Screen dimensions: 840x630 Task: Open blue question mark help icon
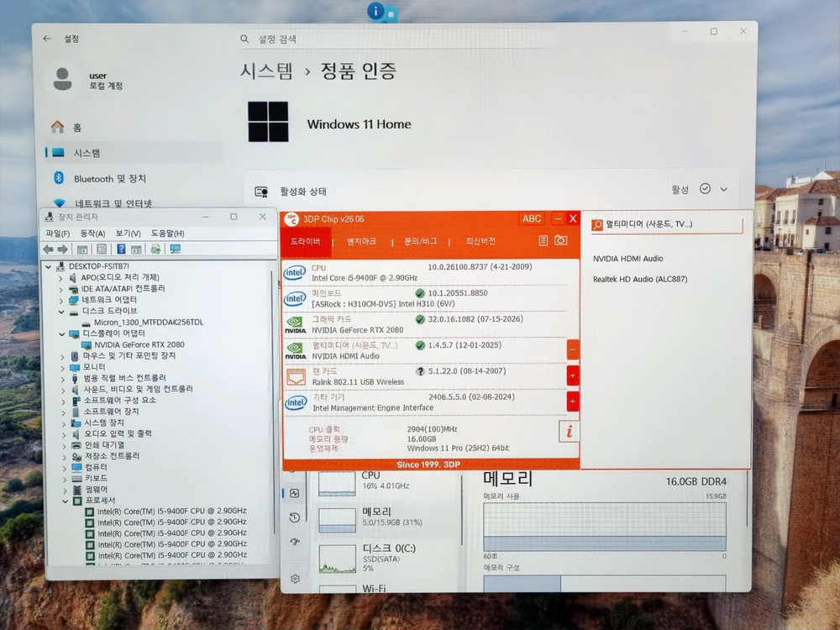click(121, 249)
